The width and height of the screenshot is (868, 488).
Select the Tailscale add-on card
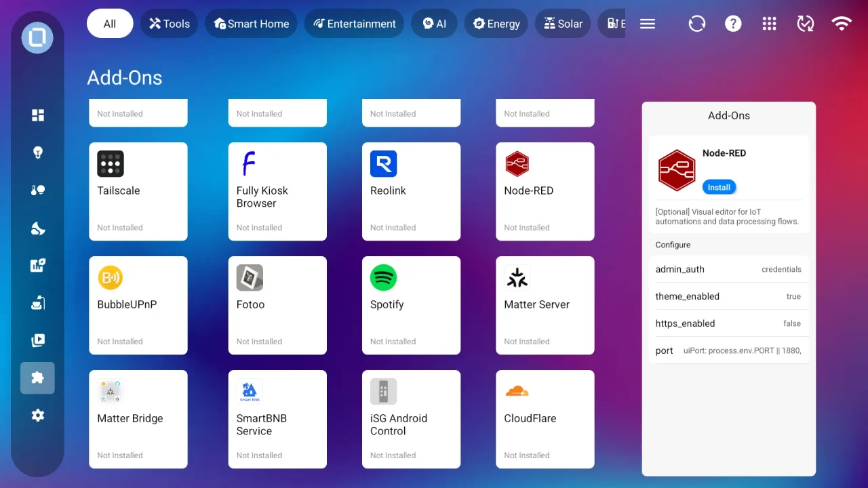pyautogui.click(x=138, y=191)
